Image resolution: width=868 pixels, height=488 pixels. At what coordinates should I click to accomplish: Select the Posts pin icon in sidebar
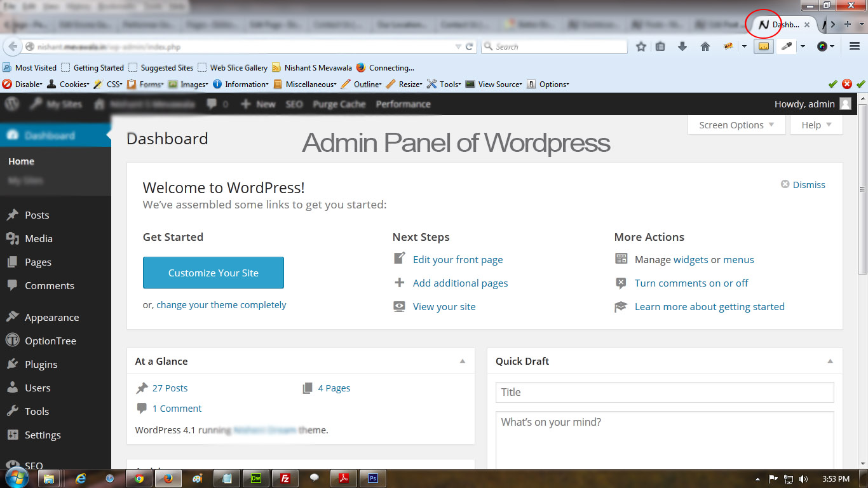[13, 215]
